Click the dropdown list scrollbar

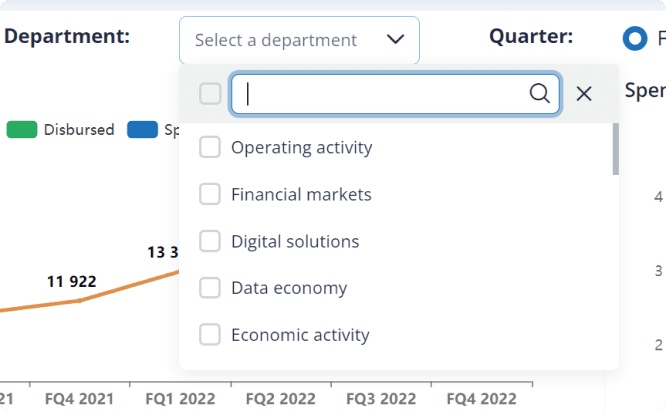[615, 150]
